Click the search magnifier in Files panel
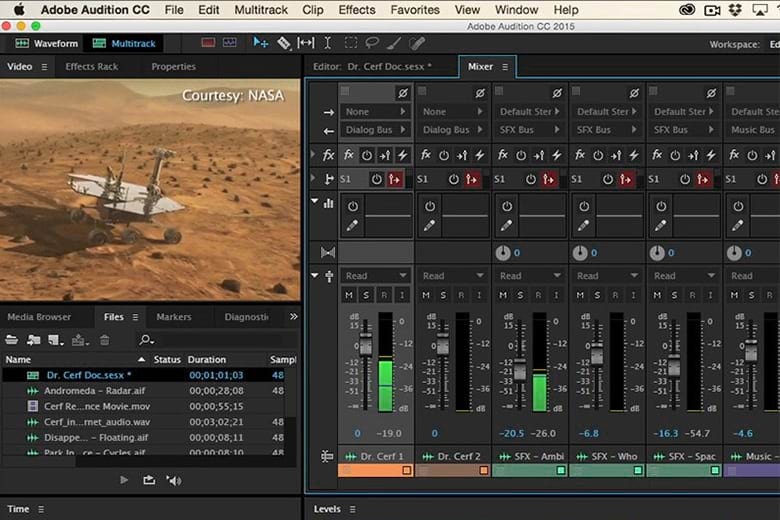The width and height of the screenshot is (780, 520). [146, 340]
